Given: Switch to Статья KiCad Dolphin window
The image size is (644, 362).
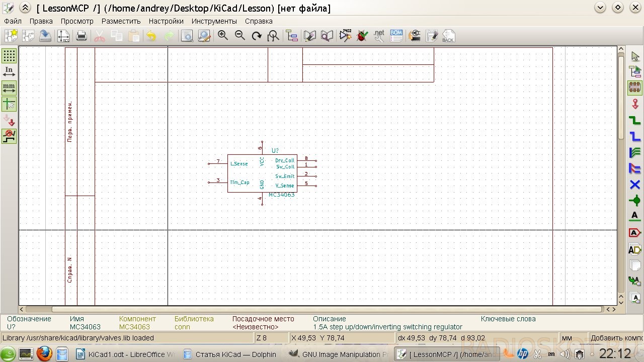Looking at the screenshot, I should click(x=232, y=354).
